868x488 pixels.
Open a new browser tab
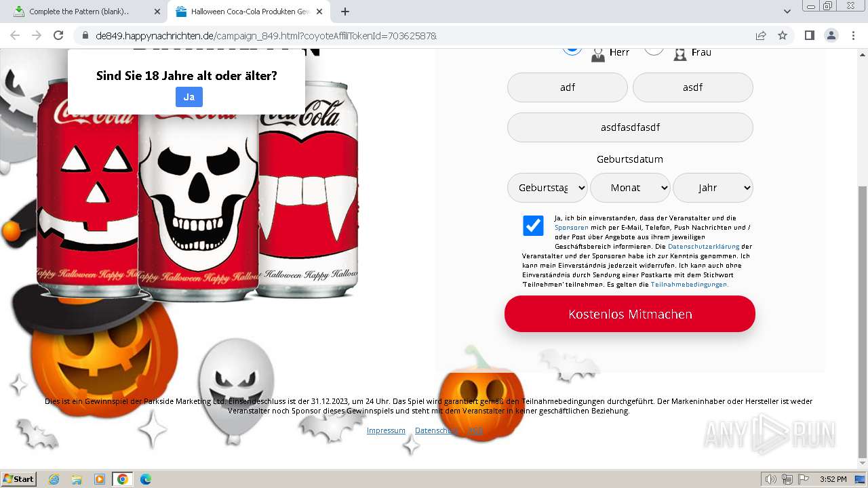coord(345,12)
